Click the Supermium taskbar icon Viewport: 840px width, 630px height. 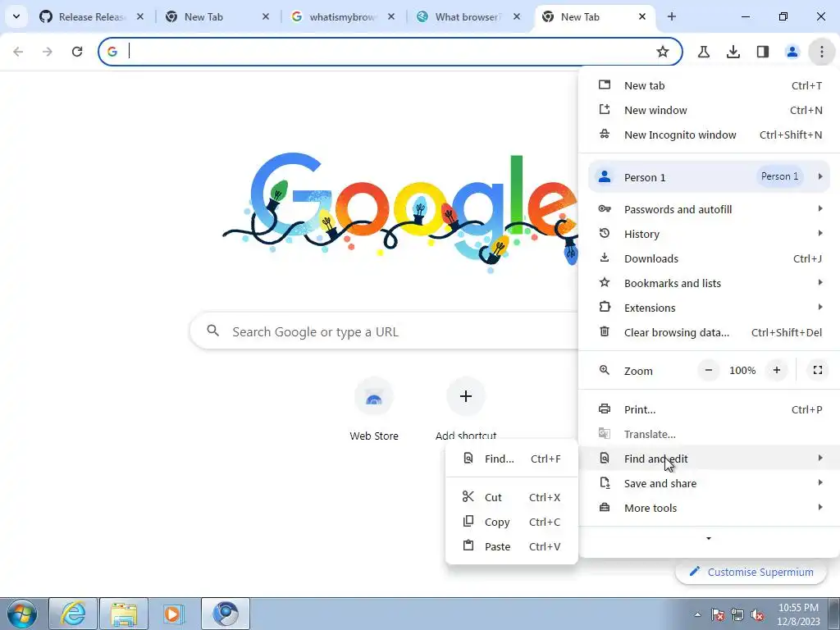tap(225, 614)
